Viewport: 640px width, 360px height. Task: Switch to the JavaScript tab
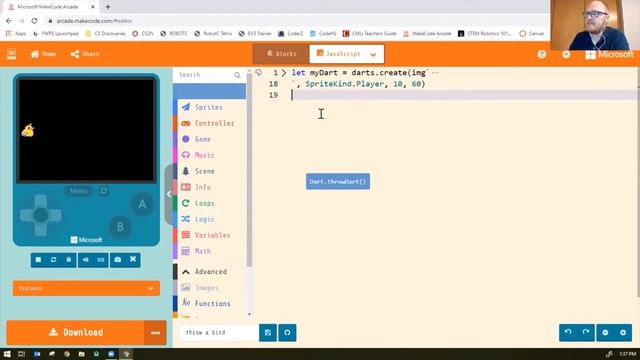pos(338,54)
